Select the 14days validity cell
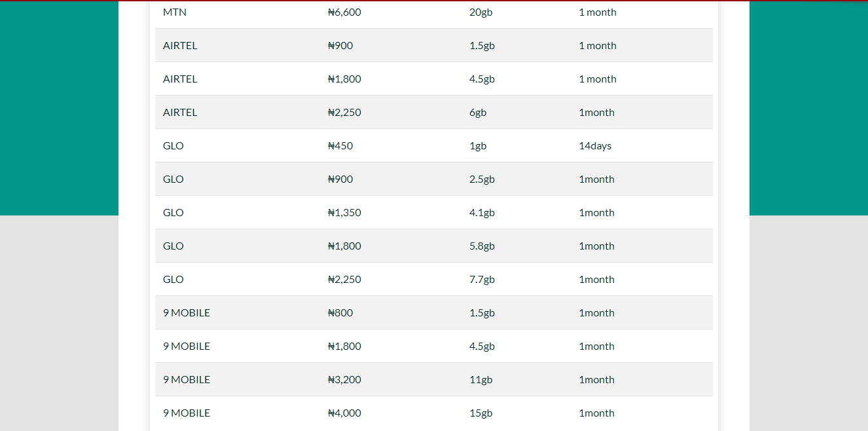The width and height of the screenshot is (868, 431). click(x=595, y=146)
